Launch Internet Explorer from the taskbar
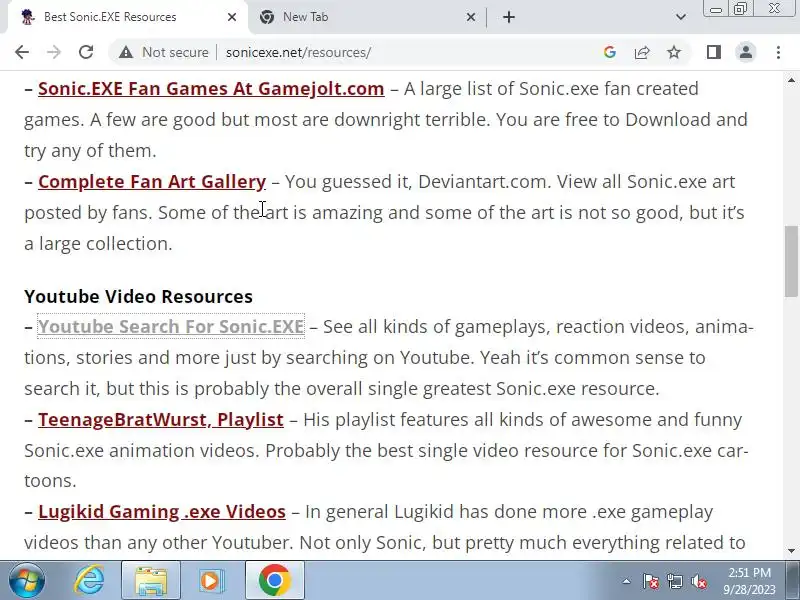Image resolution: width=800 pixels, height=600 pixels. [90, 581]
